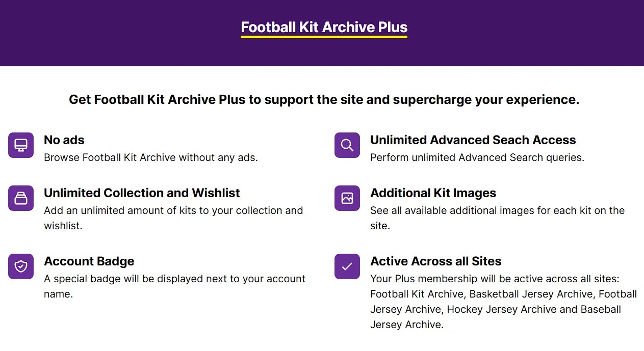This screenshot has width=644, height=351.
Task: Click the Football Kit Archive Plus title
Action: pyautogui.click(x=324, y=27)
